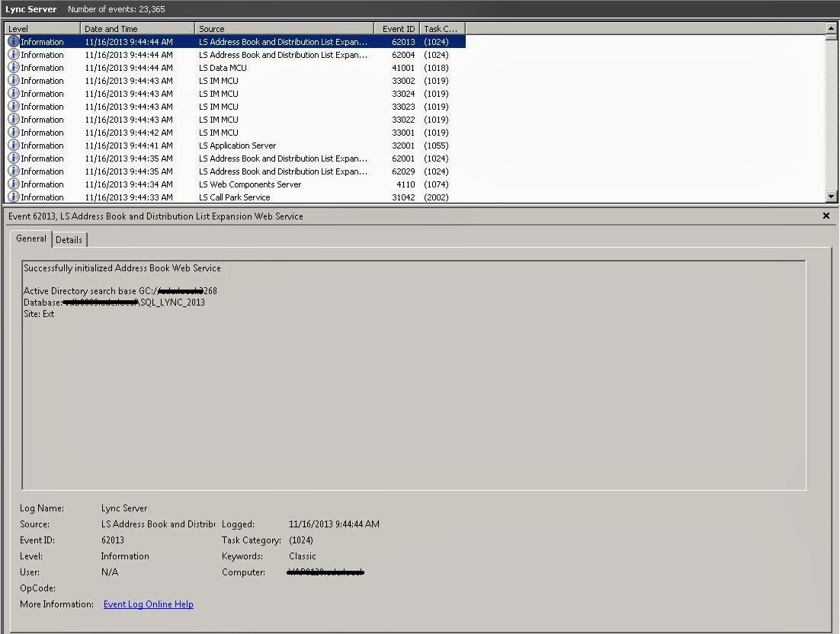
Task: Click the Active Directory search base line
Action: tap(120, 291)
